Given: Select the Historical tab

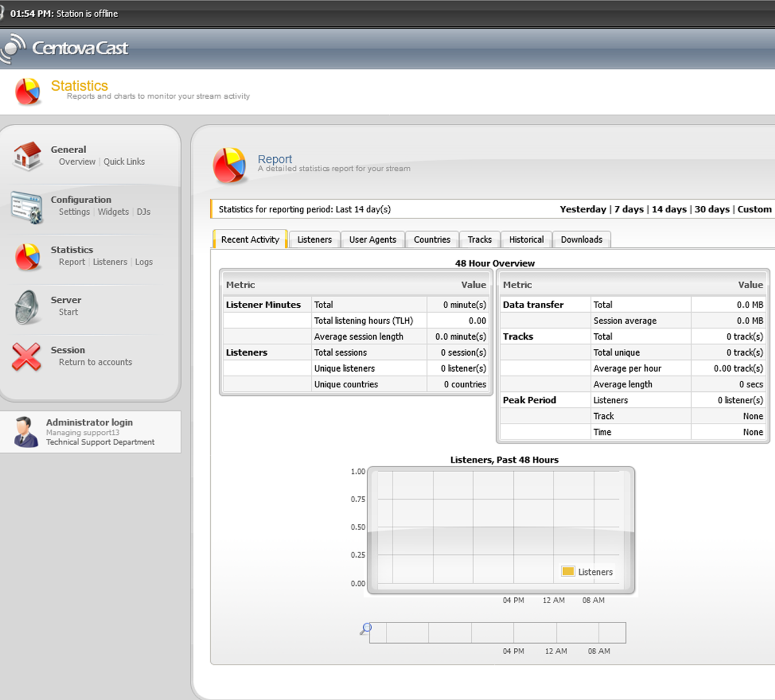Looking at the screenshot, I should [526, 240].
